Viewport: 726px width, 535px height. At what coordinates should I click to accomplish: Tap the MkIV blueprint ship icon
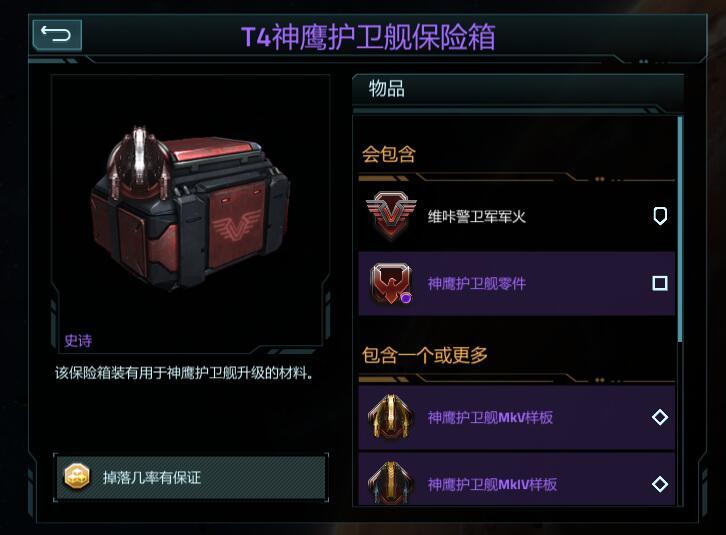[391, 483]
